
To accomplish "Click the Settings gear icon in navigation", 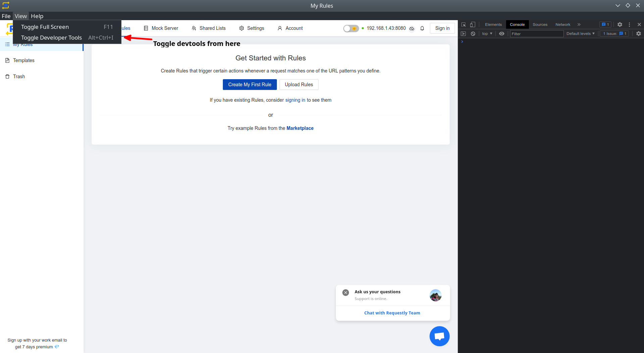I will (242, 28).
